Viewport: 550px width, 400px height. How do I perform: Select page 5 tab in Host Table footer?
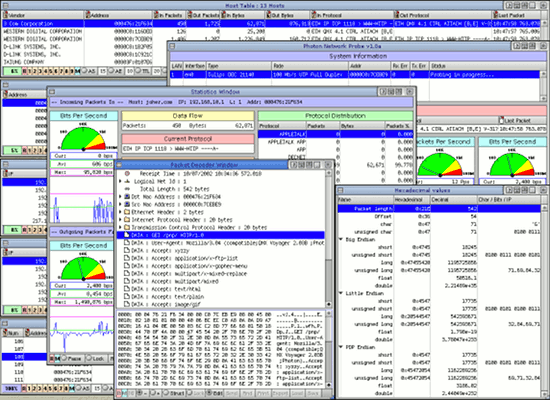[x=51, y=71]
